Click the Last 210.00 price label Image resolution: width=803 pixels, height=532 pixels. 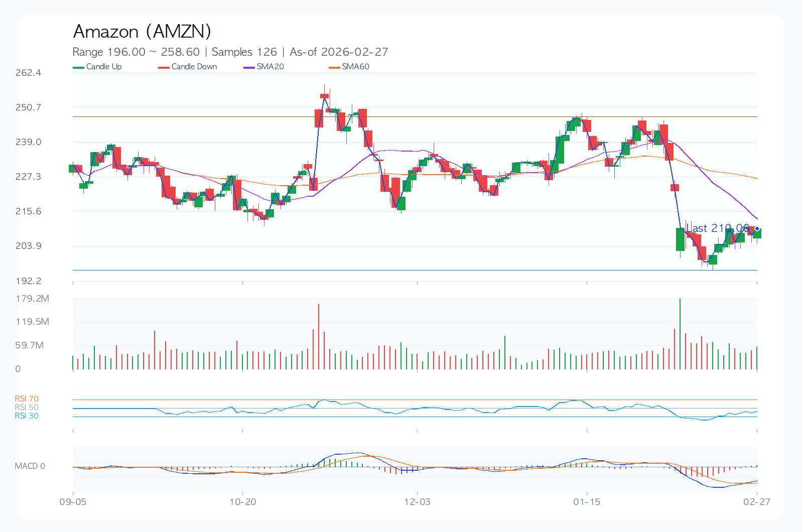point(718,228)
